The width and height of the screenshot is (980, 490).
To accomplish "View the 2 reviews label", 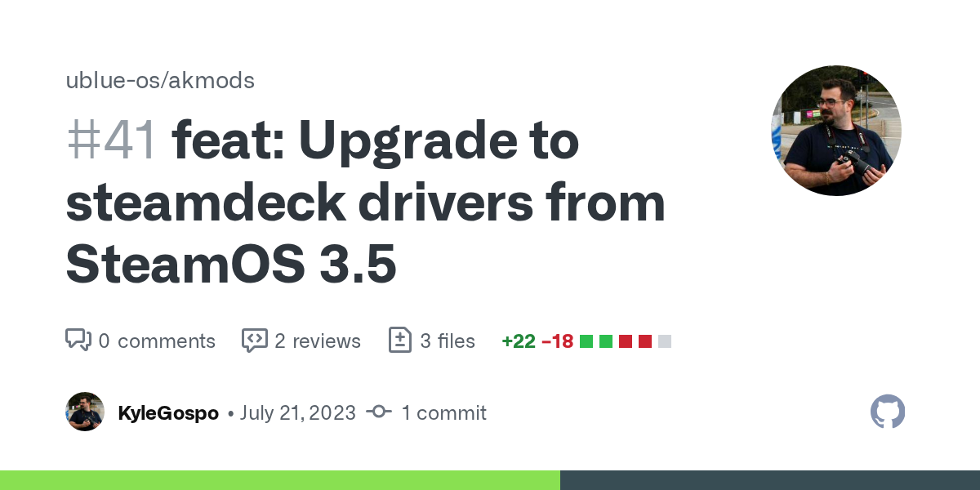I will point(318,341).
